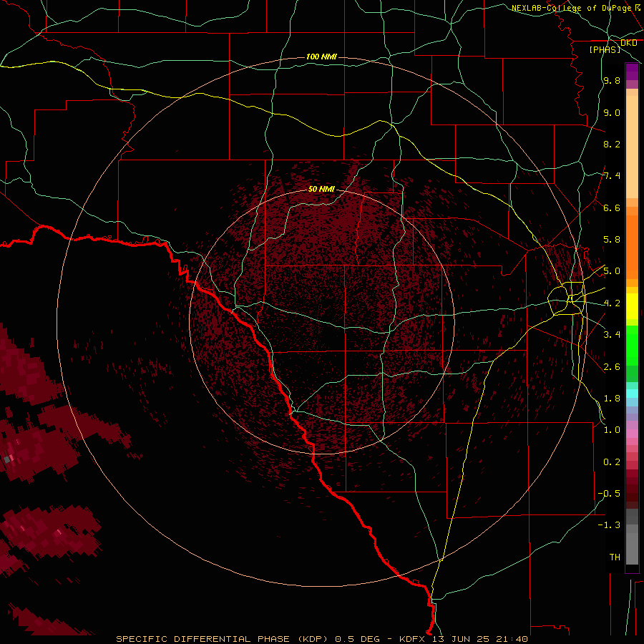644x644 pixels.
Task: Click the "KDFX" station ID in footer
Action: (412, 639)
